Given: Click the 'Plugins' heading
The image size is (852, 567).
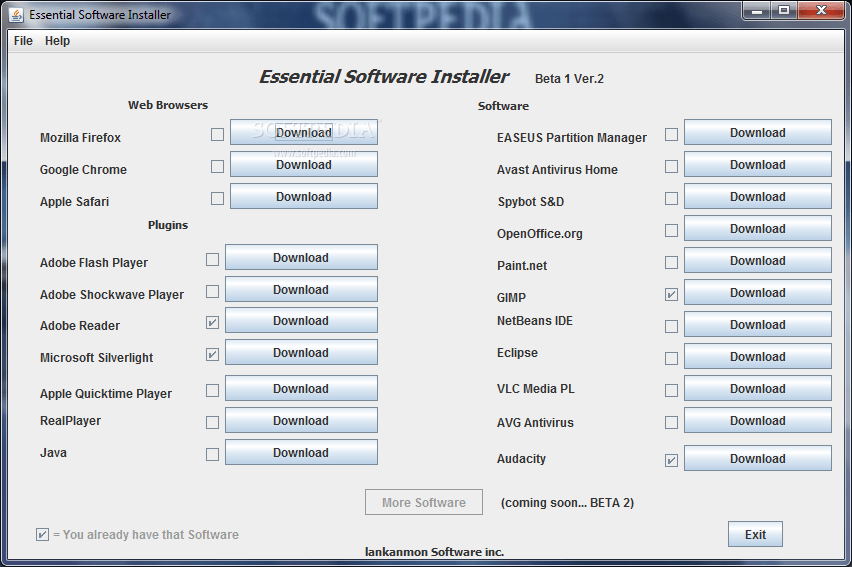Looking at the screenshot, I should (168, 225).
